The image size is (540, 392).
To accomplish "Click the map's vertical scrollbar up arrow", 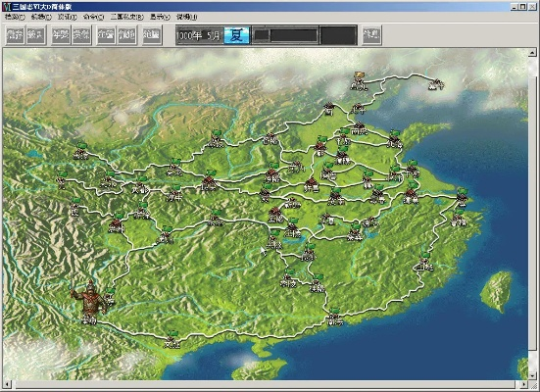I will point(532,53).
